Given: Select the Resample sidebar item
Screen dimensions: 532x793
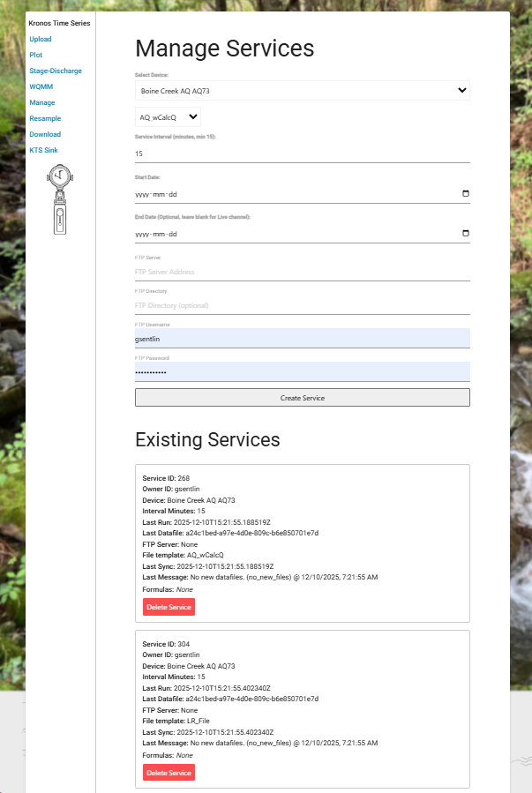Looking at the screenshot, I should tap(45, 118).
